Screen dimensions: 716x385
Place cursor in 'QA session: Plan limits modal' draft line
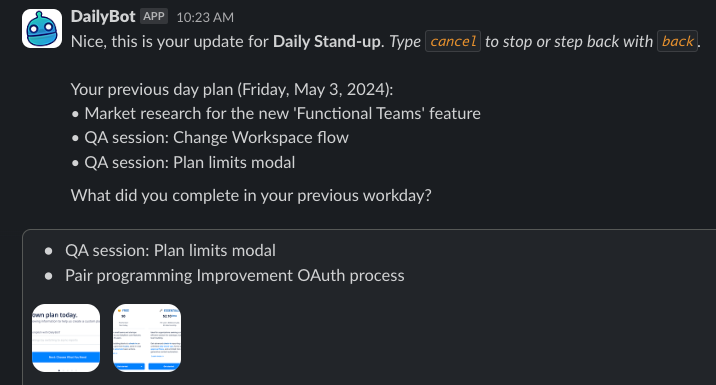[x=170, y=250]
